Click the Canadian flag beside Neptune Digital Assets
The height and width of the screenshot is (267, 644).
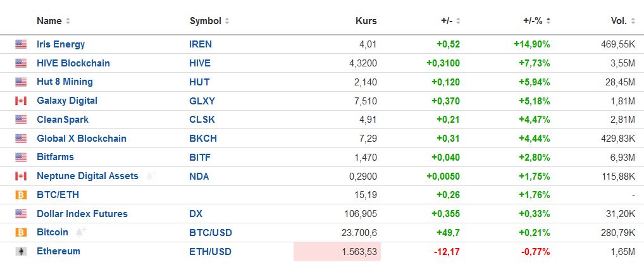(x=21, y=177)
